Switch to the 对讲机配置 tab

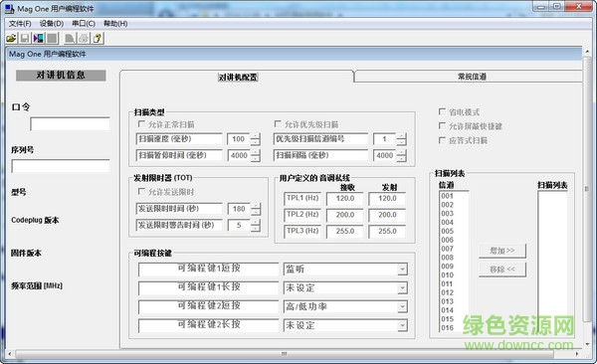coord(238,77)
